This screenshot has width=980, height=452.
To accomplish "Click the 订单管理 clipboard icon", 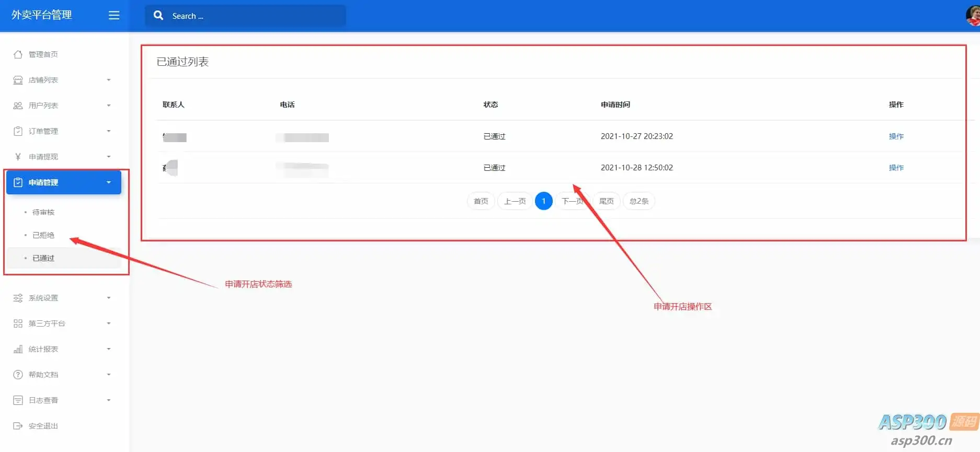I will click(x=18, y=131).
